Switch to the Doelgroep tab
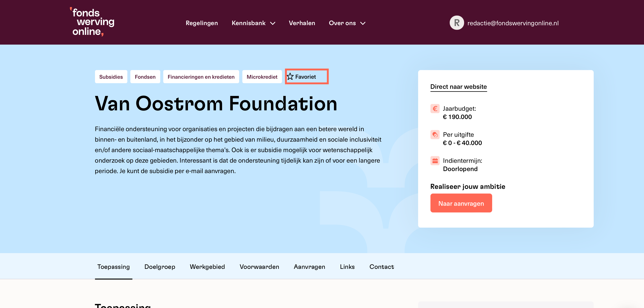644x308 pixels. coord(160,267)
